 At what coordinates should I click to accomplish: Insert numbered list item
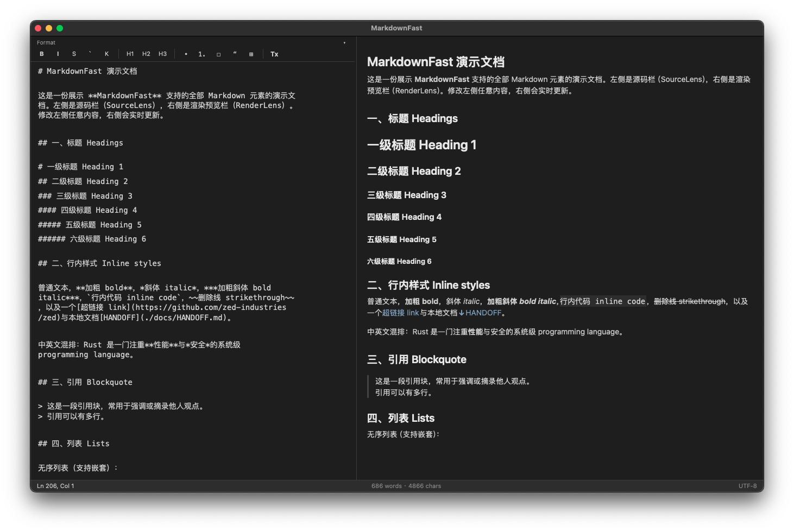point(202,54)
